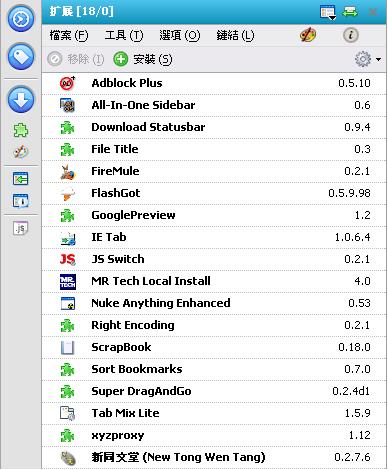Select the IE Tab name
The height and width of the screenshot is (470, 388).
pyautogui.click(x=109, y=237)
